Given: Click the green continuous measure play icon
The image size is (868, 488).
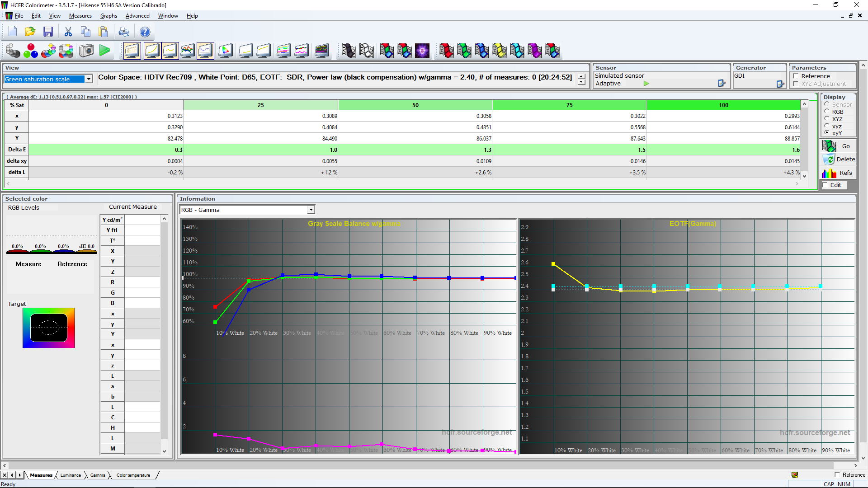Looking at the screenshot, I should click(104, 51).
